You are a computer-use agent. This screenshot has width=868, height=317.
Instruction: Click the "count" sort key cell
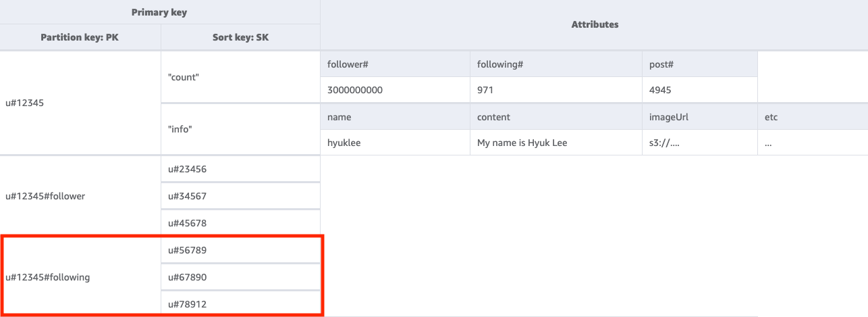(x=184, y=77)
